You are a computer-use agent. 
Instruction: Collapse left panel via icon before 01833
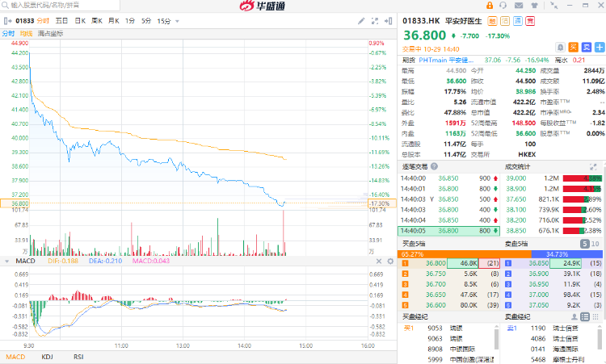click(x=8, y=21)
